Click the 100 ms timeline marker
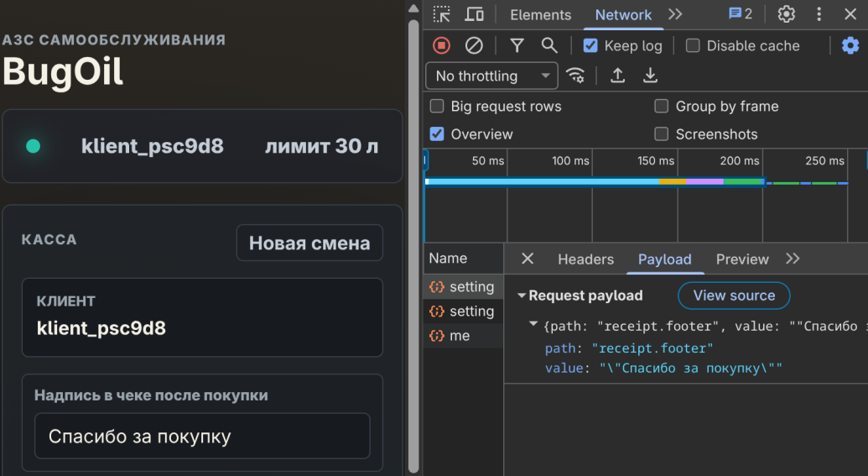This screenshot has height=476, width=868. pyautogui.click(x=570, y=160)
